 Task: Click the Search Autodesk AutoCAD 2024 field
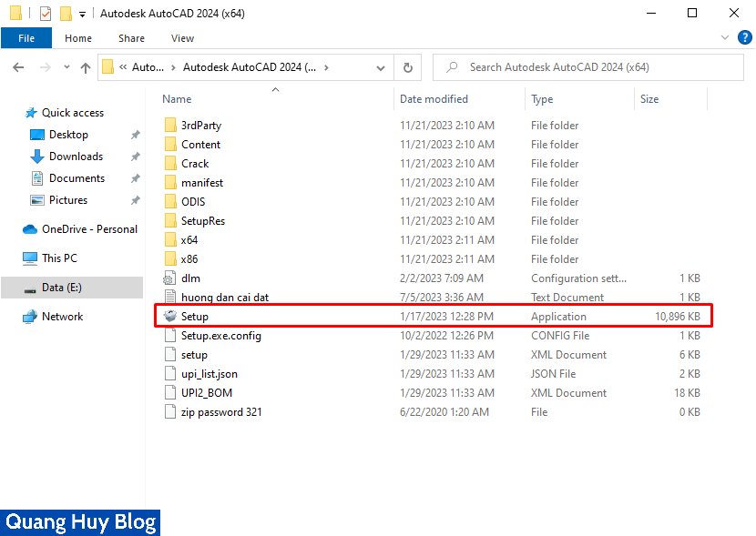pos(592,67)
